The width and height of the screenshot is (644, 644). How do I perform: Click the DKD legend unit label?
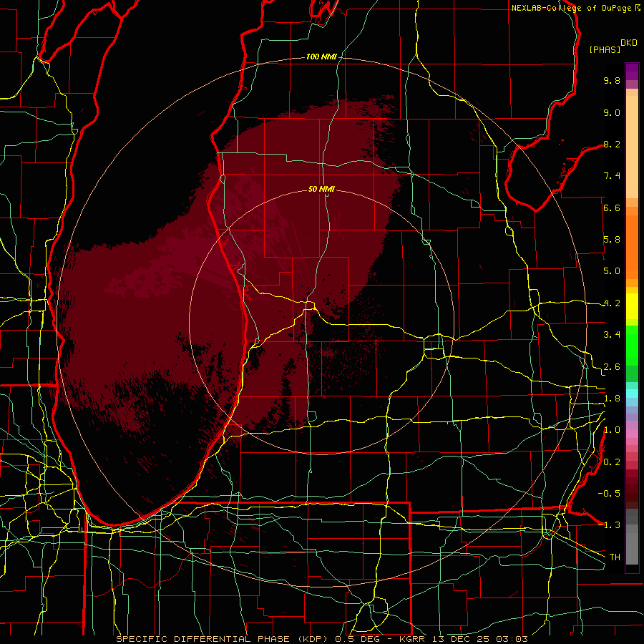coord(629,43)
